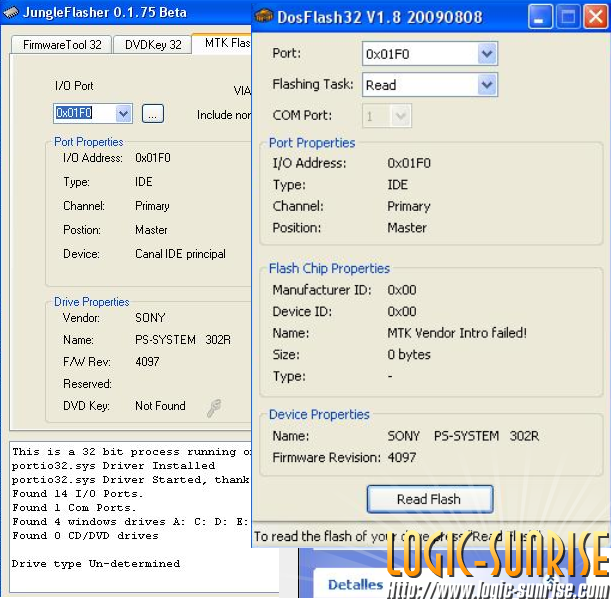Viewport: 611px width, 599px height.
Task: Click the Detalles link text
Action: click(x=355, y=584)
